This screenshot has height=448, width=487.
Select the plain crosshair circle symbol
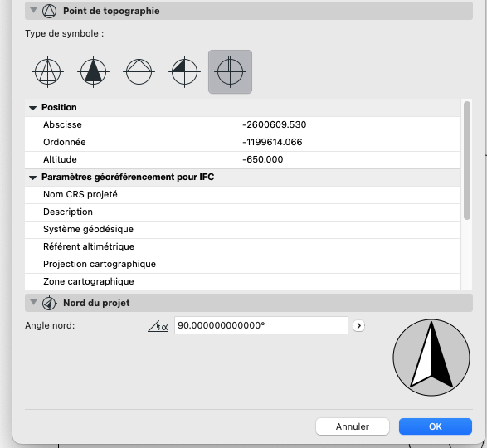[x=230, y=72]
